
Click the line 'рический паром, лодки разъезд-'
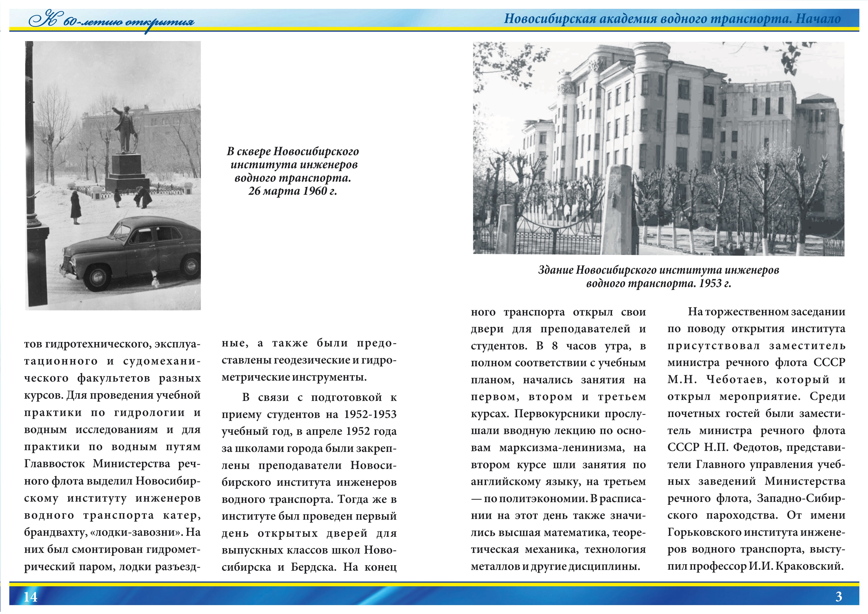coord(112,567)
